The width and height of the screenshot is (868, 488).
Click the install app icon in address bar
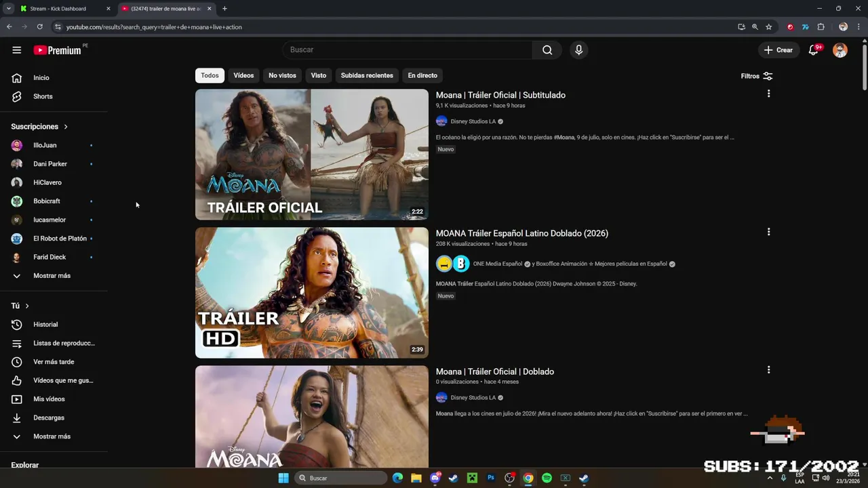(741, 27)
